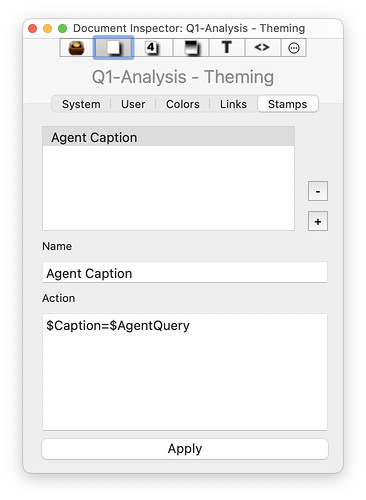Image resolution: width=366 pixels, height=500 pixels.
Task: Apply the stamp with the Apply button
Action: pos(185,449)
